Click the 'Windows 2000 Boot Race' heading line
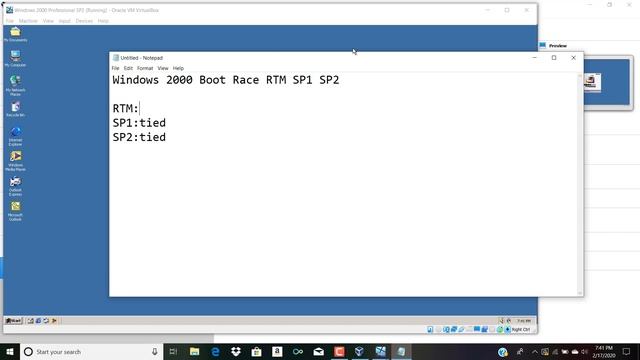 [x=226, y=80]
